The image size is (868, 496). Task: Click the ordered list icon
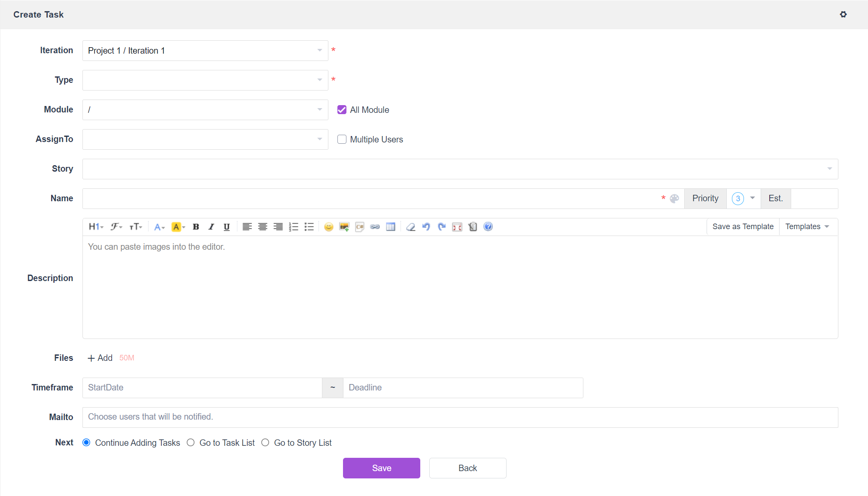(x=294, y=227)
